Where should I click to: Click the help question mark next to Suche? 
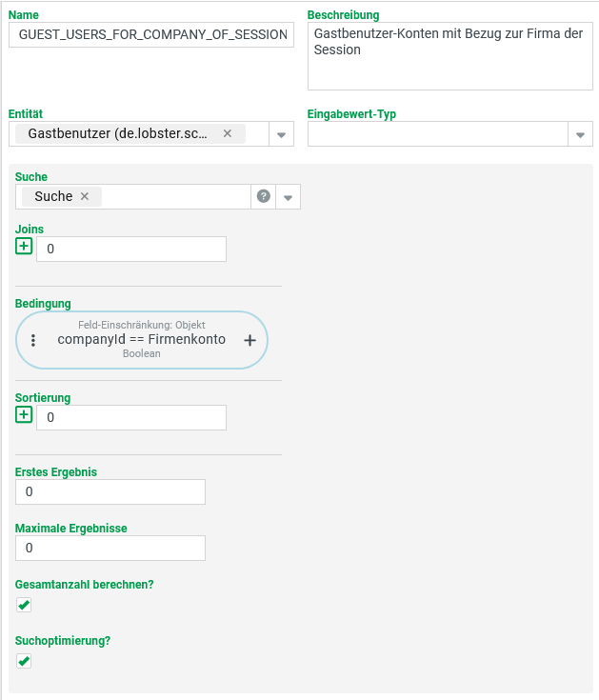pos(264,196)
